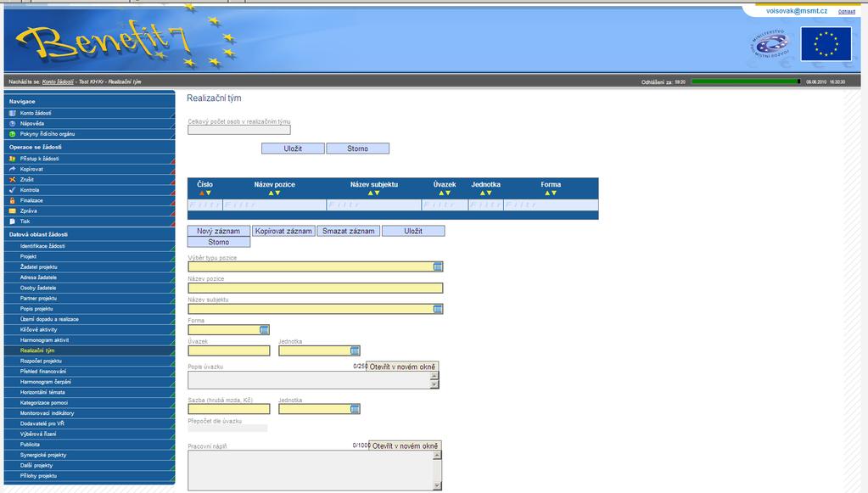This screenshot has width=868, height=493.
Task: Click the green Pokyny řídícího orgánu icon
Action: point(12,134)
